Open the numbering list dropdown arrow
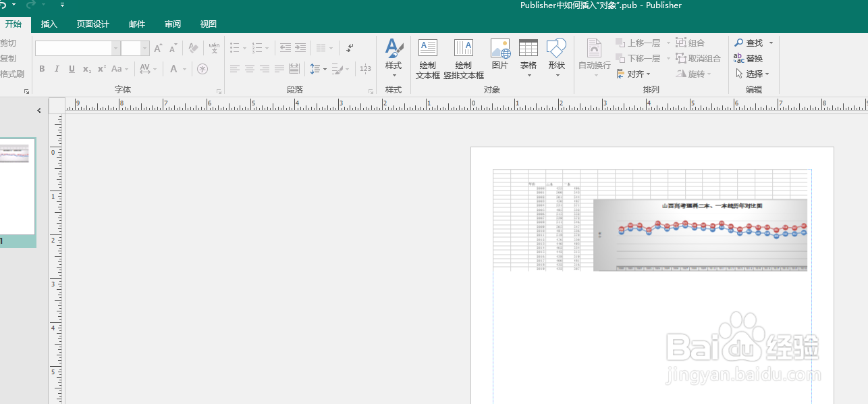 click(x=267, y=48)
